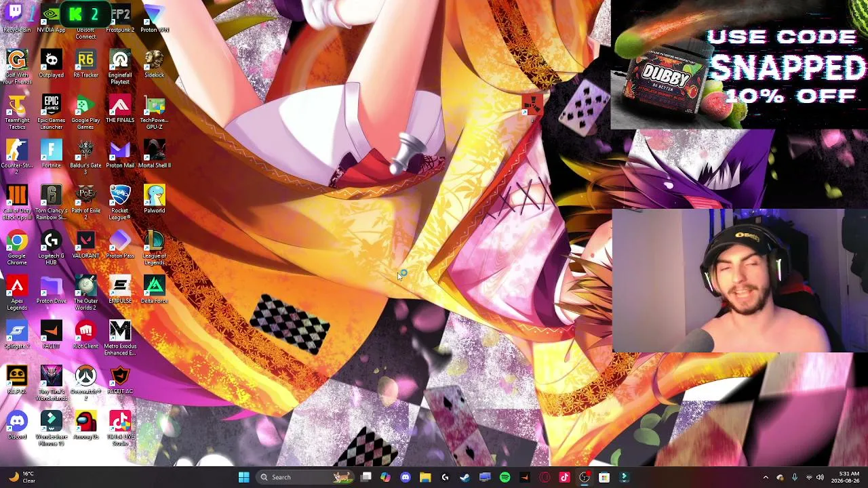The height and width of the screenshot is (488, 868).
Task: Click the Palworld desktop icon
Action: (x=155, y=200)
